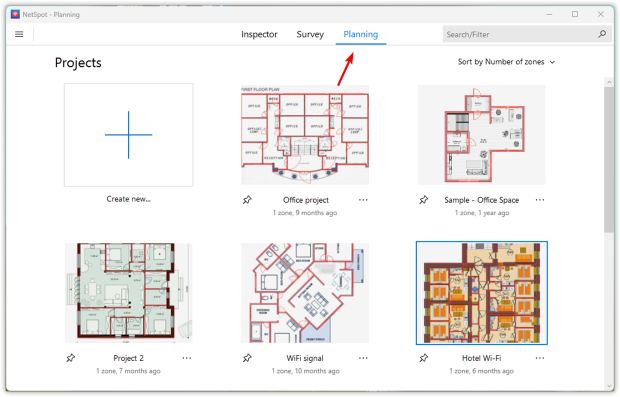Expand the Sort by Number of zones dropdown
620x397 pixels.
pos(507,62)
